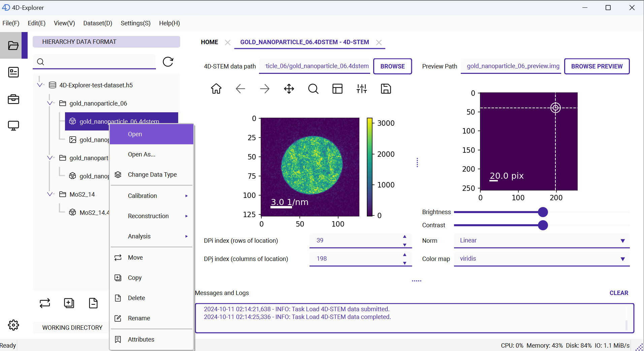This screenshot has width=644, height=351.
Task: Select the MoS2_14.4 dataset tree item
Action: tap(89, 212)
